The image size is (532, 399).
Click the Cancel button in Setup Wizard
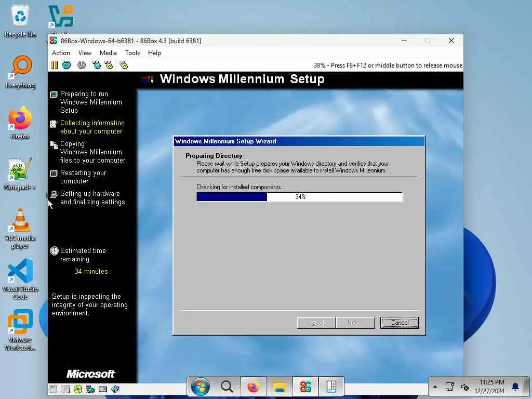[x=400, y=323]
